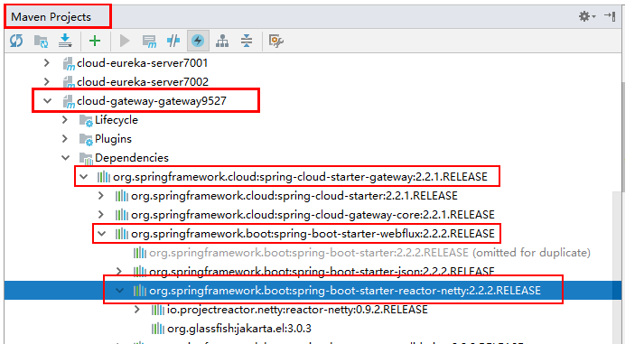Select Dependencies tree item

tap(132, 158)
